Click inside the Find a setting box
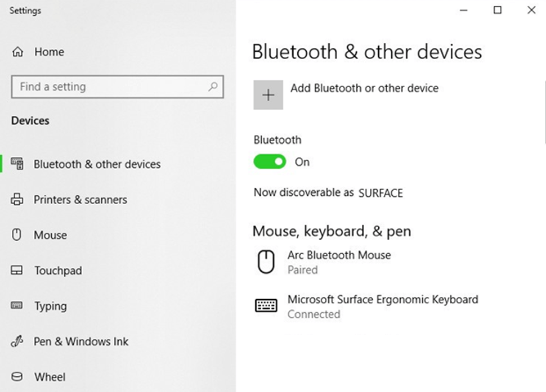The width and height of the screenshot is (546, 392). (101, 87)
